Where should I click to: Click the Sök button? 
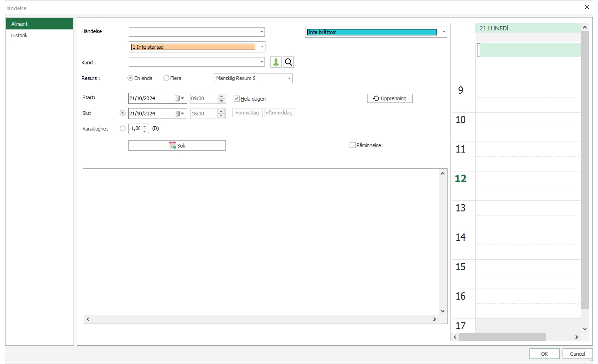click(x=177, y=146)
